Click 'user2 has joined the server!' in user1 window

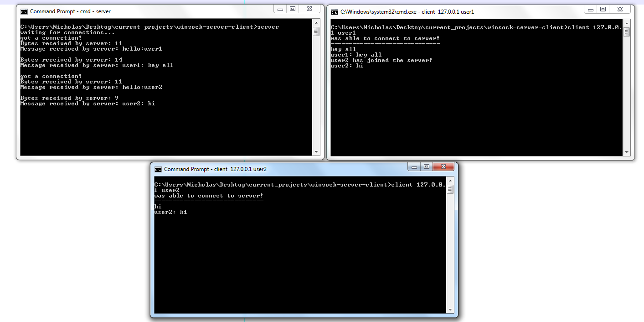tap(381, 60)
